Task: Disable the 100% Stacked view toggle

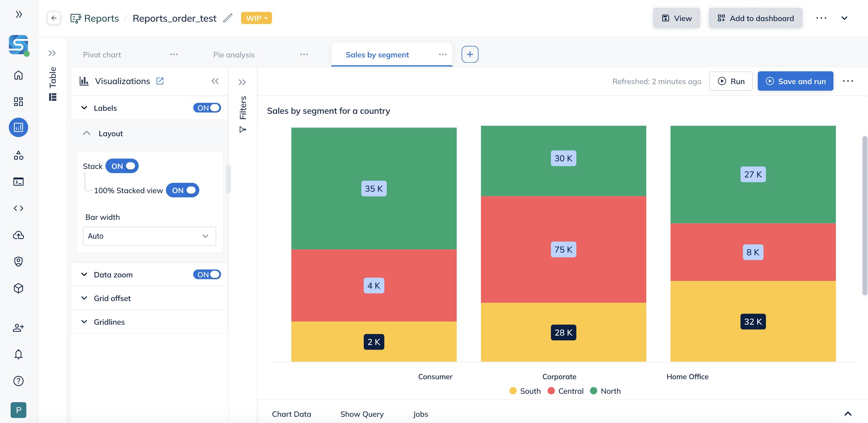Action: tap(183, 190)
